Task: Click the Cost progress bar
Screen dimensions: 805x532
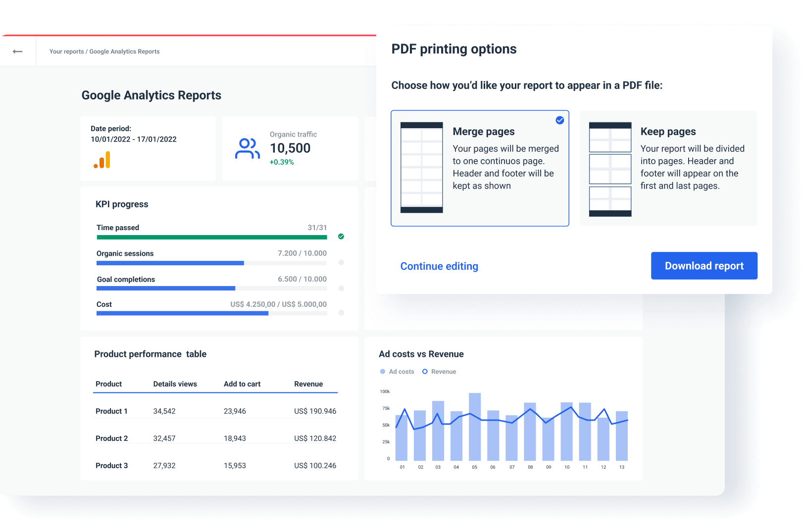Action: tap(212, 313)
